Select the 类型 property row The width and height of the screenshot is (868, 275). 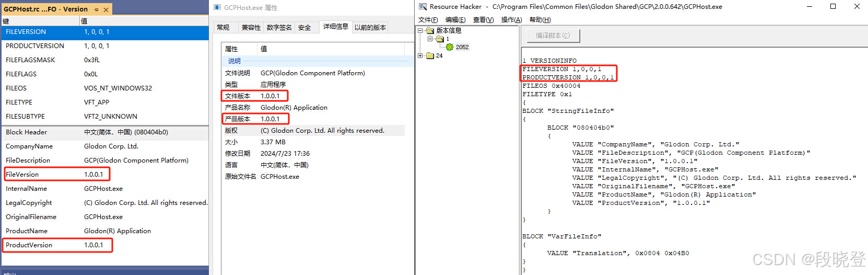[313, 85]
